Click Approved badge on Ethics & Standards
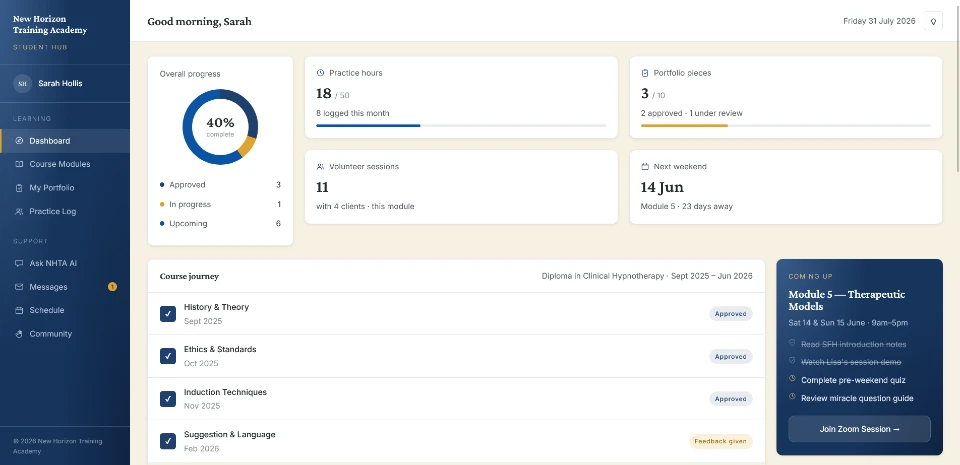Screen dimensions: 960x465 click(x=730, y=357)
